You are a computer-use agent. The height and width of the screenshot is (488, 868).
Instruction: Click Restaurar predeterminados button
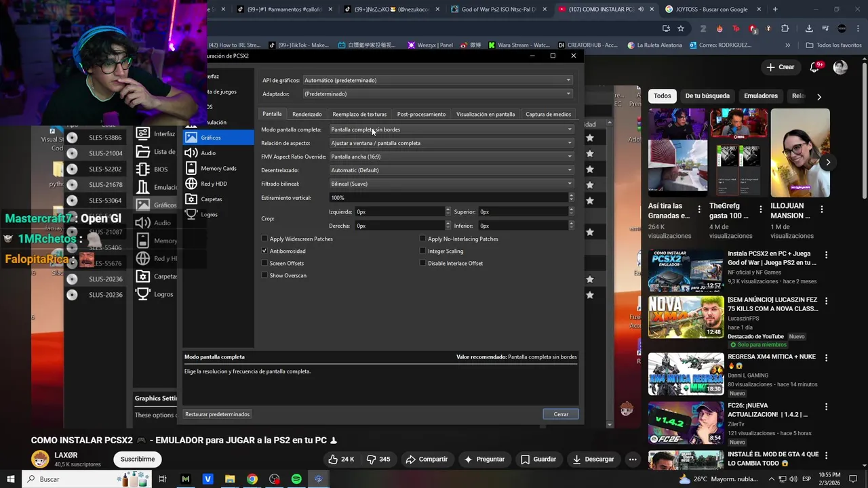(x=217, y=414)
